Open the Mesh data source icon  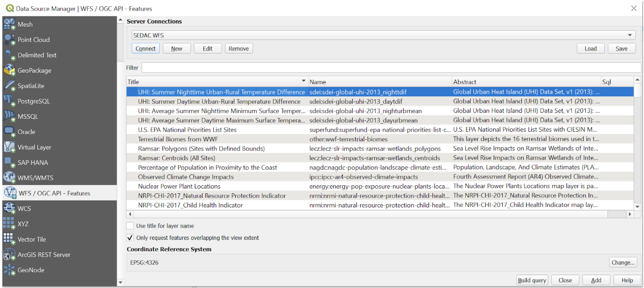click(9, 24)
